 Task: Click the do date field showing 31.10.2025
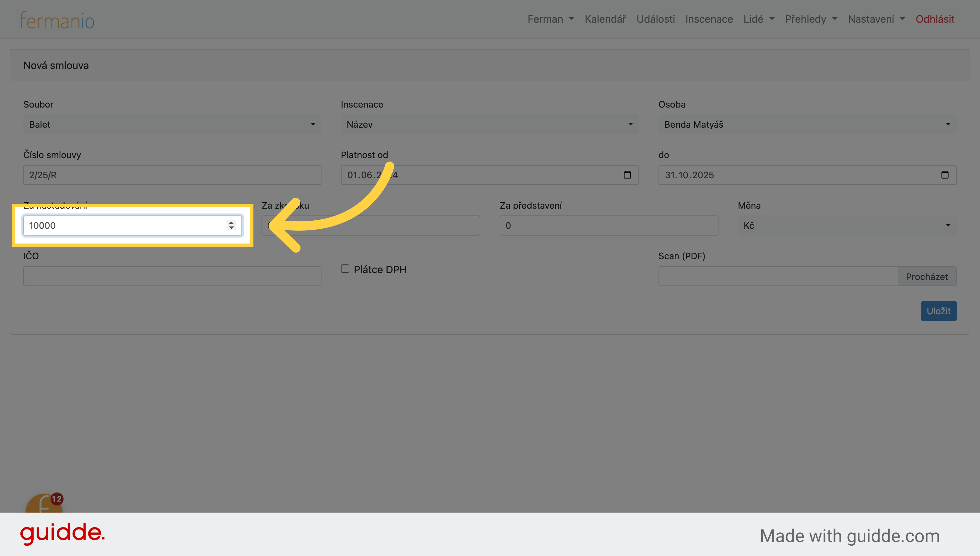point(807,175)
